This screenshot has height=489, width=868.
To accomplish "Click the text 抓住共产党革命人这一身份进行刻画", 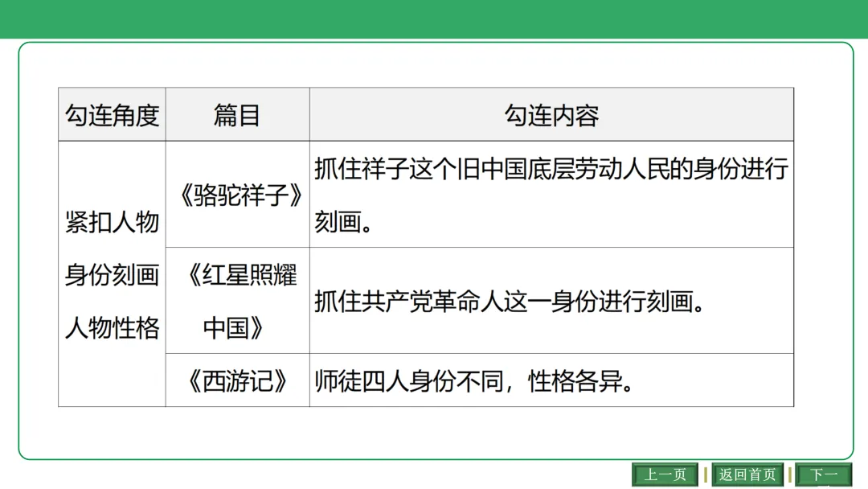I will pyautogui.click(x=510, y=302).
